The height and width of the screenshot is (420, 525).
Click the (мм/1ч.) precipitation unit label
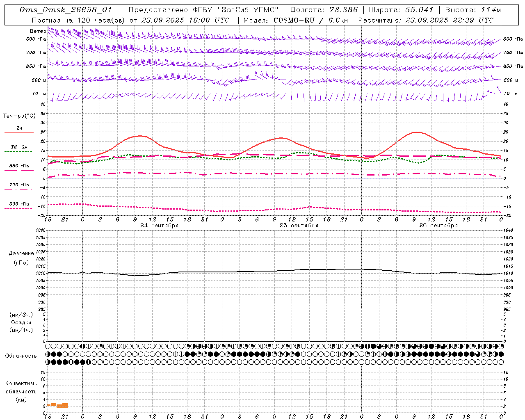pos(21,330)
